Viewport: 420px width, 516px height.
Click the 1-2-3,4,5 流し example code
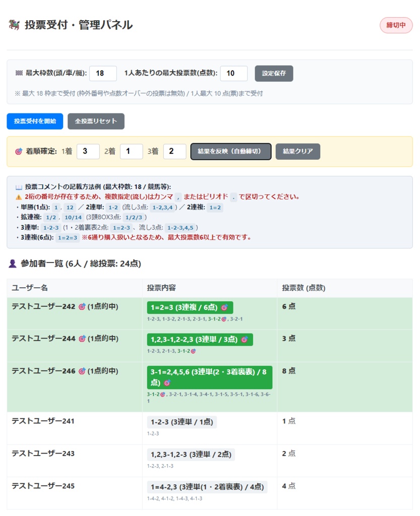tap(181, 227)
